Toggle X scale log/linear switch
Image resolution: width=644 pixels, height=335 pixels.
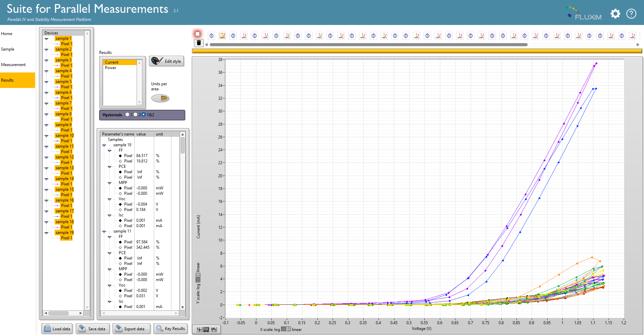[286, 329]
